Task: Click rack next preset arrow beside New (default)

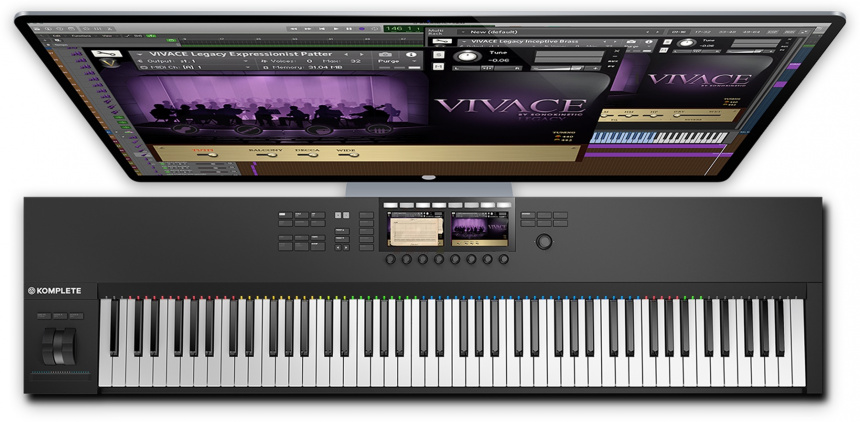Action: point(659,32)
